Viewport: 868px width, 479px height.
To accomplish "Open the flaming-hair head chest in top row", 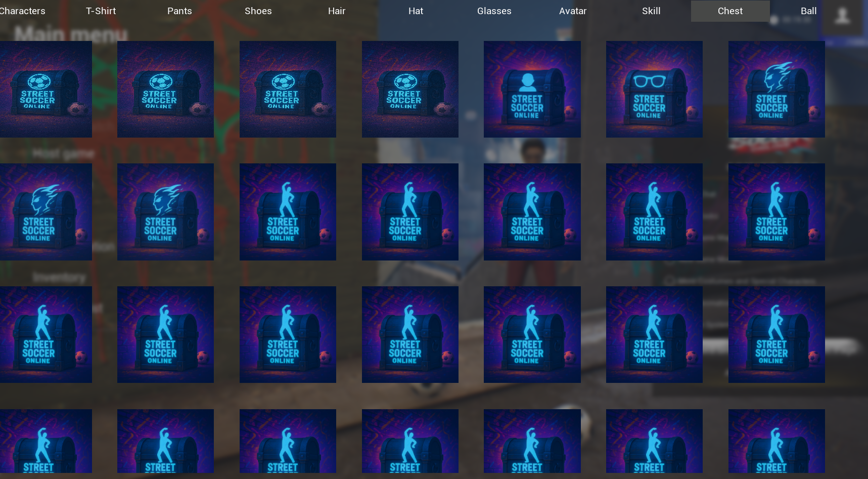I will tap(776, 90).
